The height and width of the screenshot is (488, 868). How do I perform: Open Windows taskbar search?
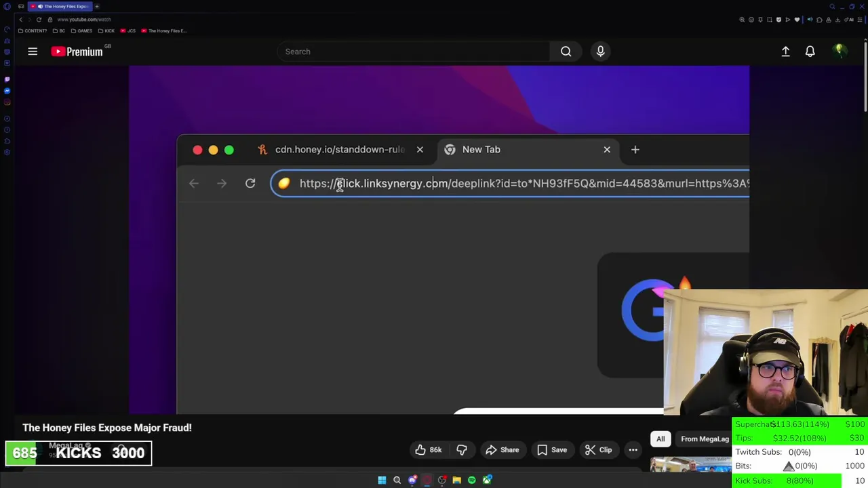(397, 480)
